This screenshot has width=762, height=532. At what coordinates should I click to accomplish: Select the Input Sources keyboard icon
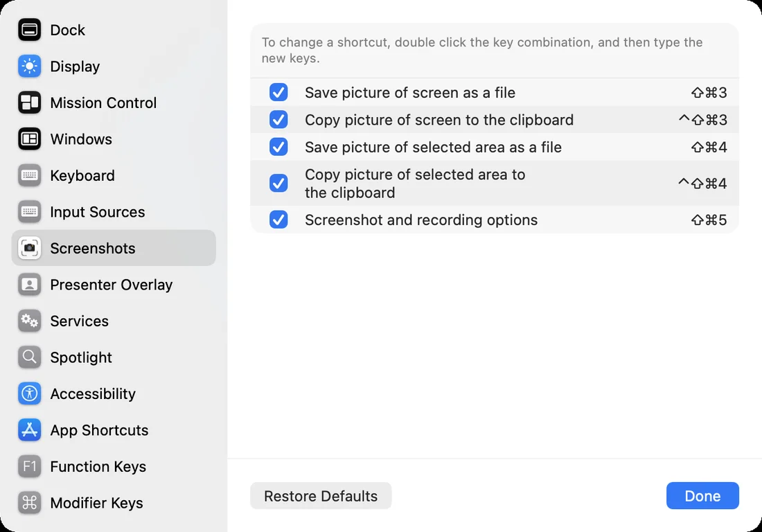[30, 212]
